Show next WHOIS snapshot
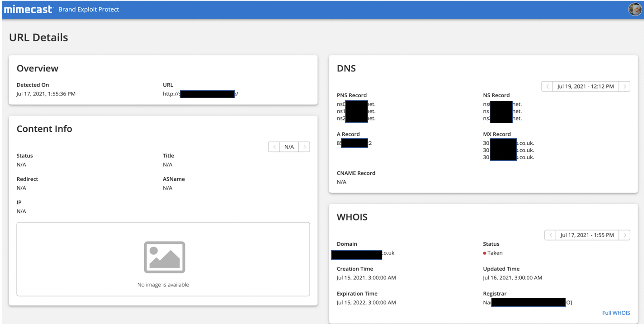The height and width of the screenshot is (324, 644). (x=624, y=235)
